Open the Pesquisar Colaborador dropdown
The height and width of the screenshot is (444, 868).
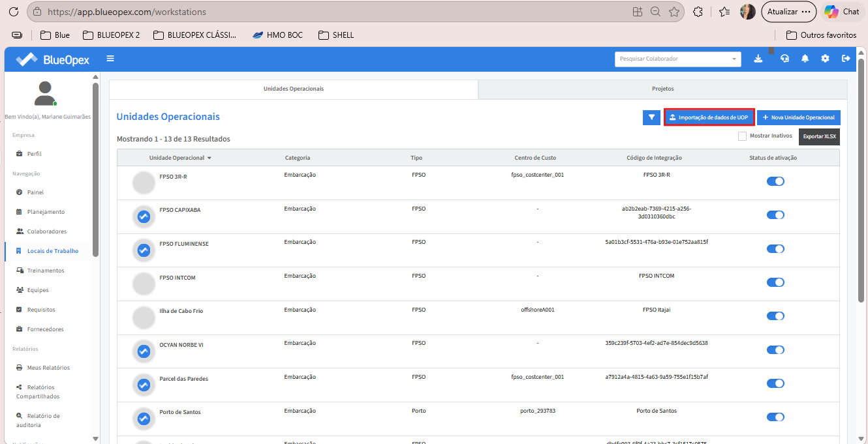coord(678,59)
